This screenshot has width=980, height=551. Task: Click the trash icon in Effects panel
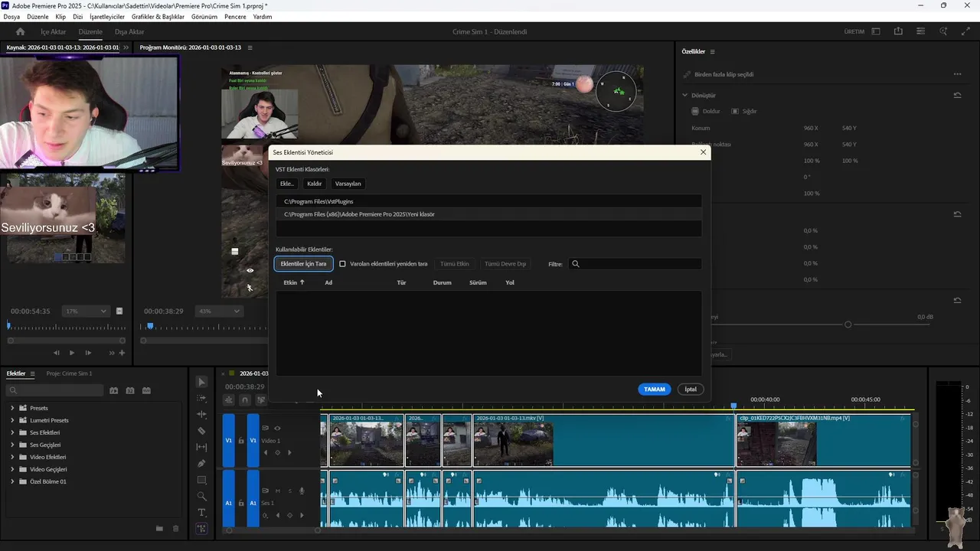coord(175,529)
